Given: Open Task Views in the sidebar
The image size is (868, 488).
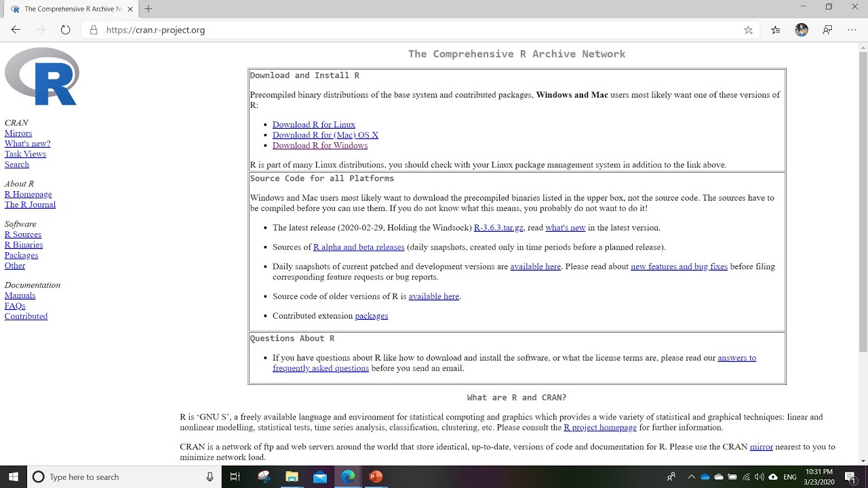Looking at the screenshot, I should coord(25,154).
